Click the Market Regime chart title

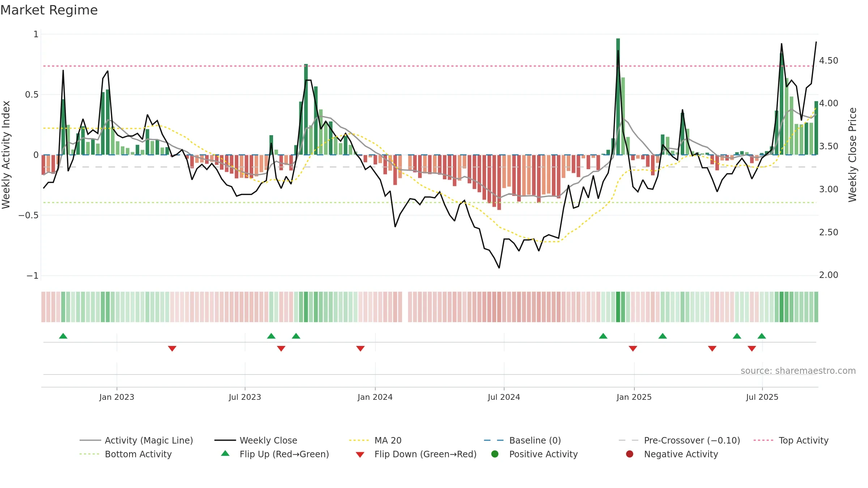(49, 10)
